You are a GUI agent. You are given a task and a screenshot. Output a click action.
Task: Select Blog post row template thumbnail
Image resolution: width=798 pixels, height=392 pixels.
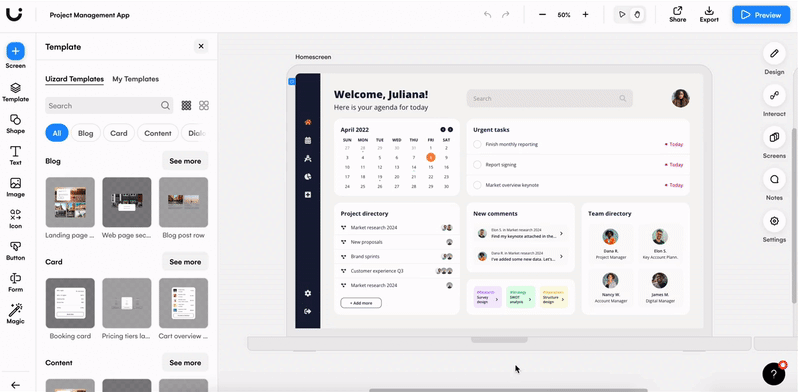pos(183,202)
